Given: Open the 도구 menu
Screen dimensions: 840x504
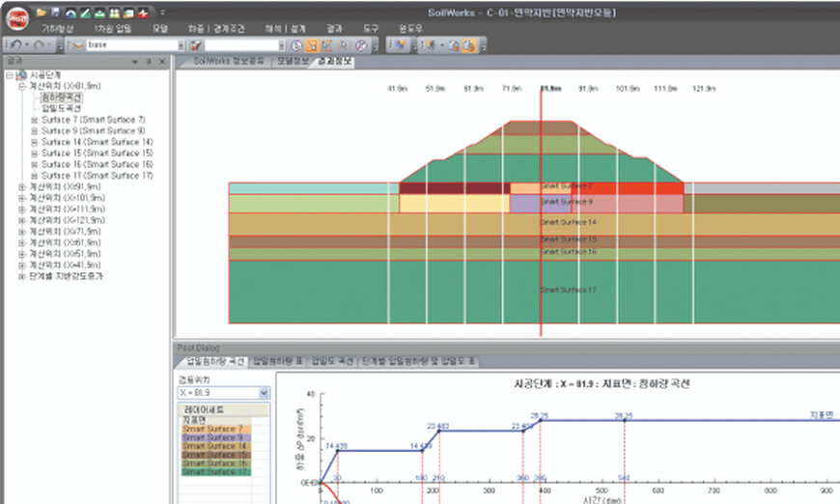Looking at the screenshot, I should 371,29.
